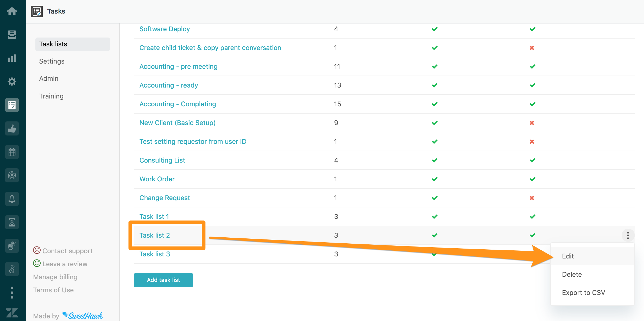Open the Task list 2 row options menu

coord(628,235)
